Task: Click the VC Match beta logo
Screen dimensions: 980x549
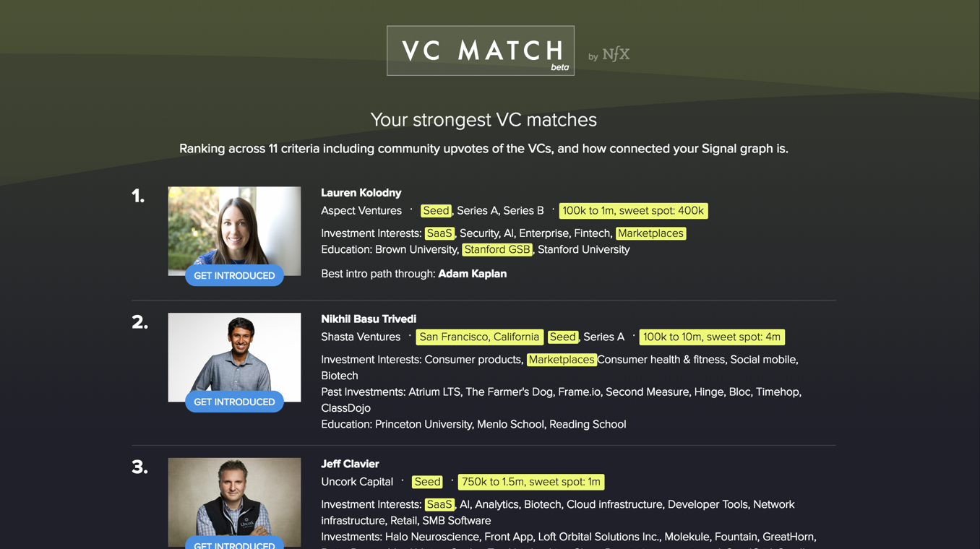Action: click(480, 50)
